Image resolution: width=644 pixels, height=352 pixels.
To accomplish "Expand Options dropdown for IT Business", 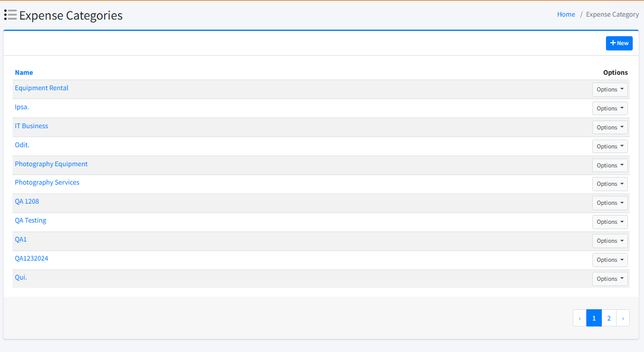I will [610, 128].
